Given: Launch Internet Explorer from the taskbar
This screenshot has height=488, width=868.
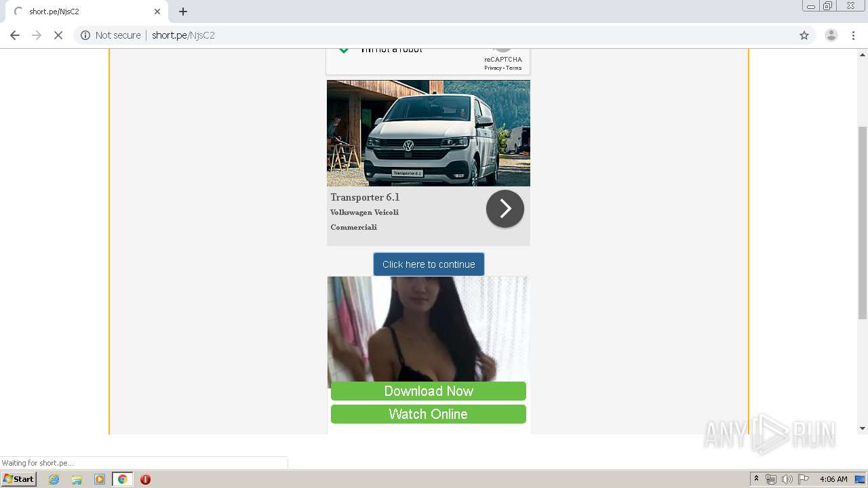Looking at the screenshot, I should tap(54, 479).
